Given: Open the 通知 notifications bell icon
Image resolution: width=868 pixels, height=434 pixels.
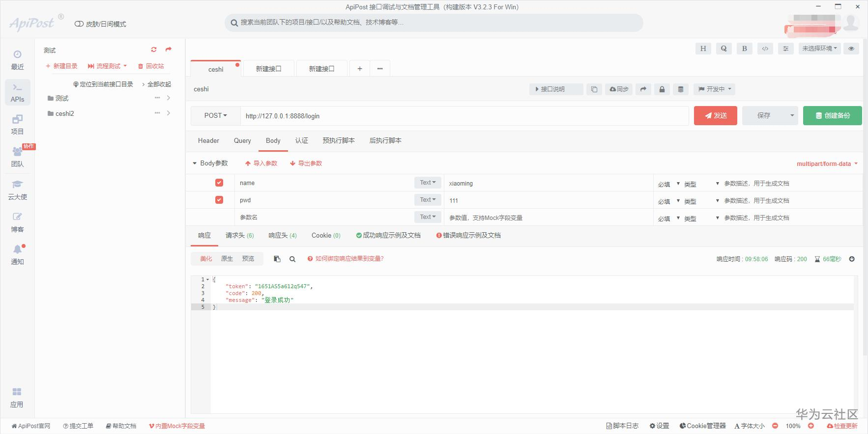Looking at the screenshot, I should pyautogui.click(x=17, y=255).
